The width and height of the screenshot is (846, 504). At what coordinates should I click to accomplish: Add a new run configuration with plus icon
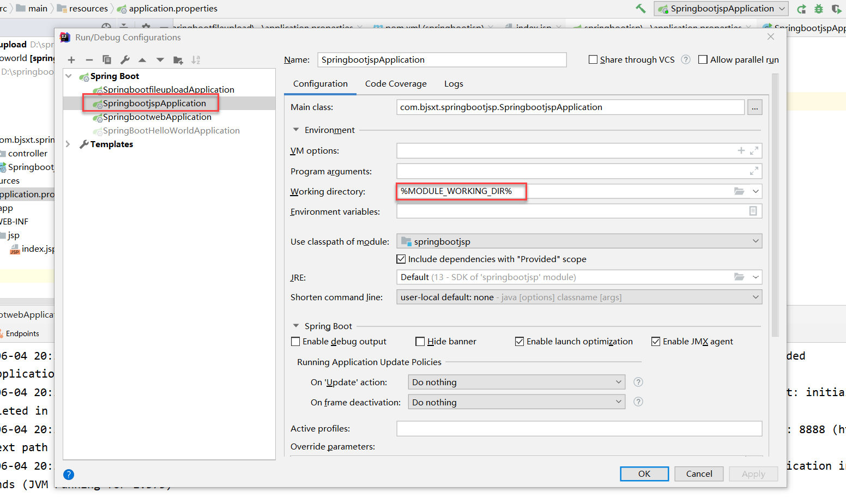(x=71, y=60)
